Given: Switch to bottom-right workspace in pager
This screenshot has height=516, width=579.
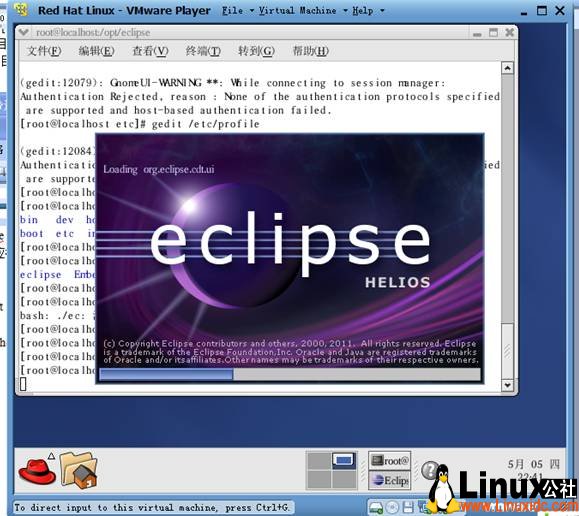Looking at the screenshot, I should (x=344, y=479).
